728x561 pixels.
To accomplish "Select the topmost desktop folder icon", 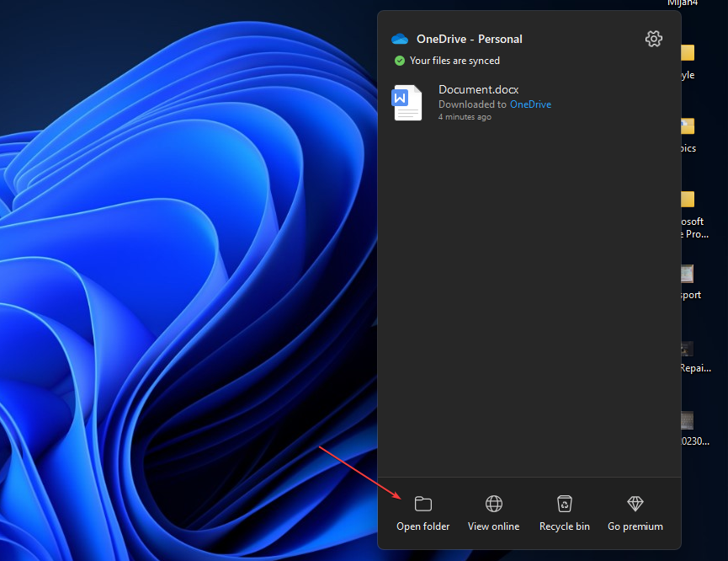I will pyautogui.click(x=688, y=54).
